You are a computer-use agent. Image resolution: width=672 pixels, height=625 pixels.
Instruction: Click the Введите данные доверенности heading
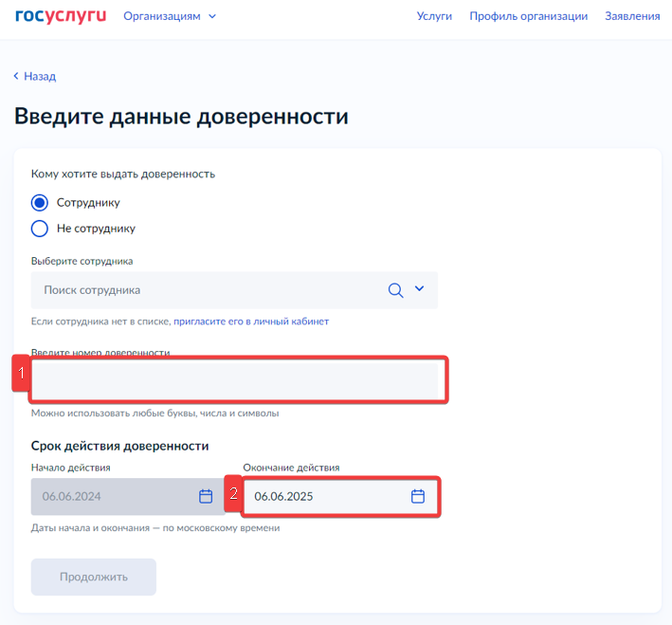click(x=181, y=117)
